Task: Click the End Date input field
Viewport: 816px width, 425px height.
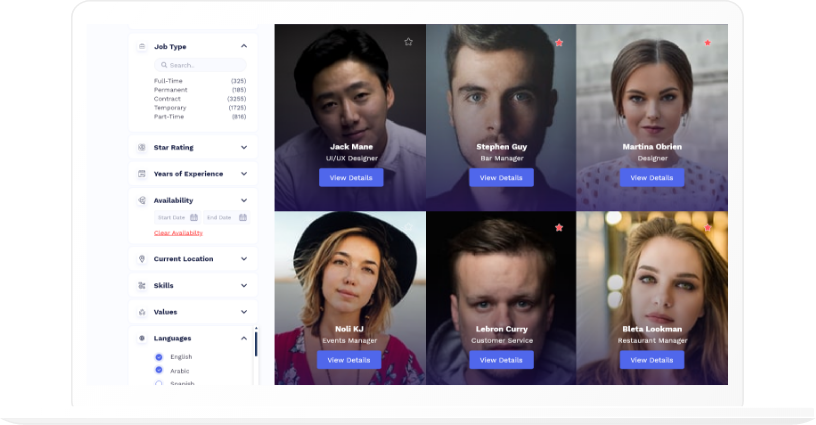Action: pyautogui.click(x=226, y=217)
